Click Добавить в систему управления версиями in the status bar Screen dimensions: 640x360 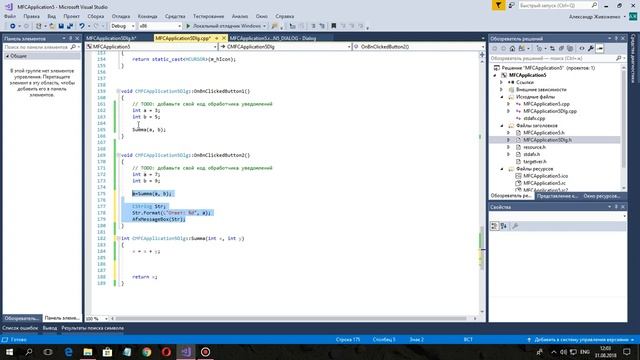580,340
